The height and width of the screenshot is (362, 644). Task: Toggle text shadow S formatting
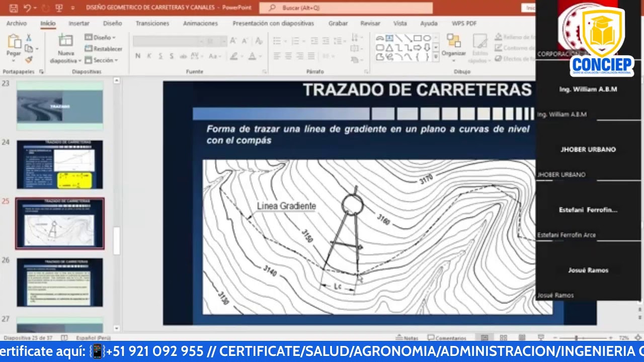(172, 56)
